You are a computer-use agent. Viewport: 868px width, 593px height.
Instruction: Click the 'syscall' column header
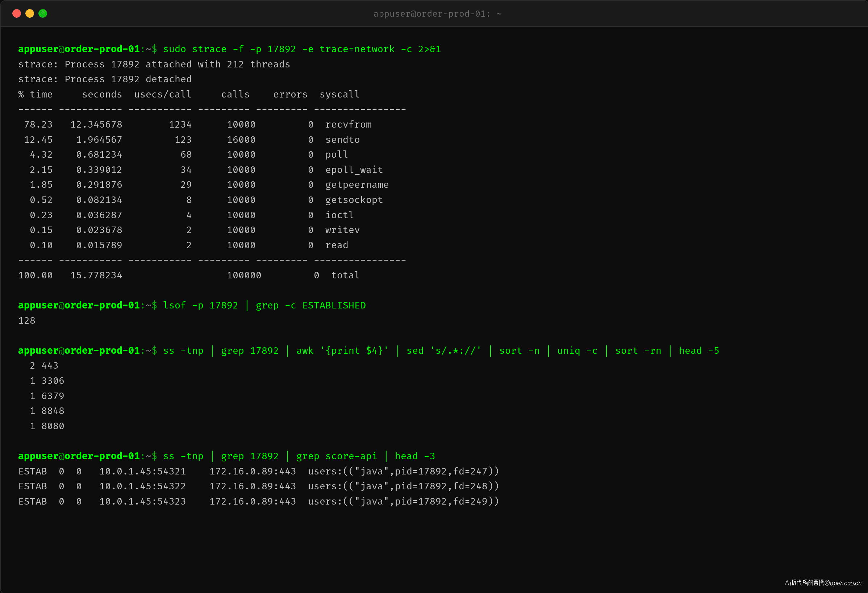339,94
